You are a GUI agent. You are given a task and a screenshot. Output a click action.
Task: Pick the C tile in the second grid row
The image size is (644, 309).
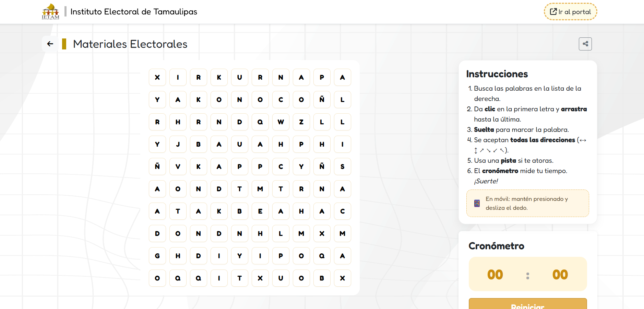coord(281,100)
